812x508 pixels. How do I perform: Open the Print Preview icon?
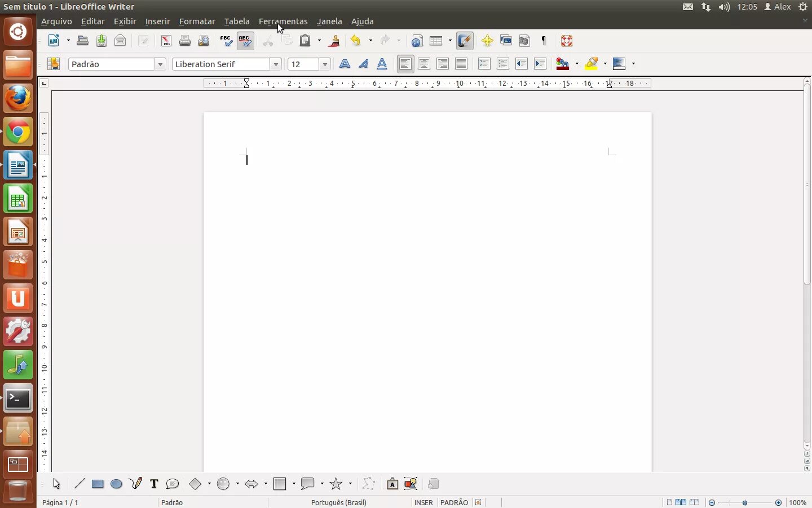204,41
